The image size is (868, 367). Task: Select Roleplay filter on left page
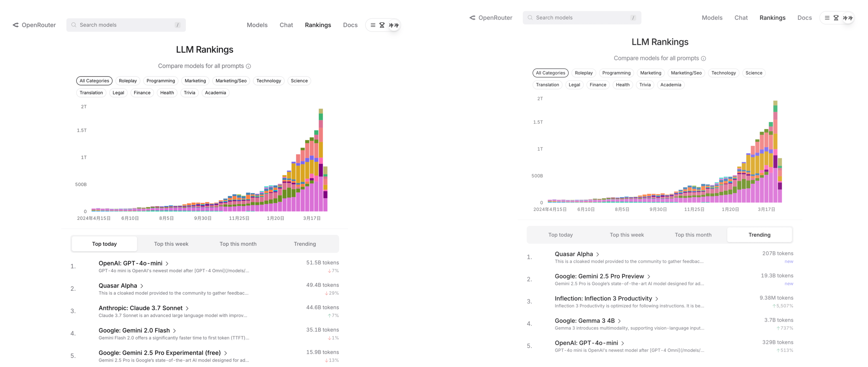pyautogui.click(x=128, y=81)
